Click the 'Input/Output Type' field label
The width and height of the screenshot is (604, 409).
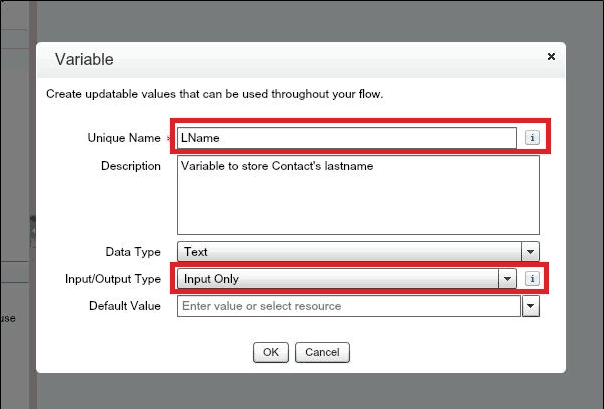(x=112, y=279)
